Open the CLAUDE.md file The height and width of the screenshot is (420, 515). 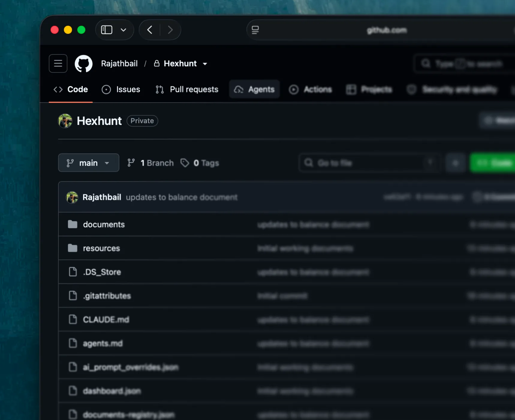coord(106,320)
